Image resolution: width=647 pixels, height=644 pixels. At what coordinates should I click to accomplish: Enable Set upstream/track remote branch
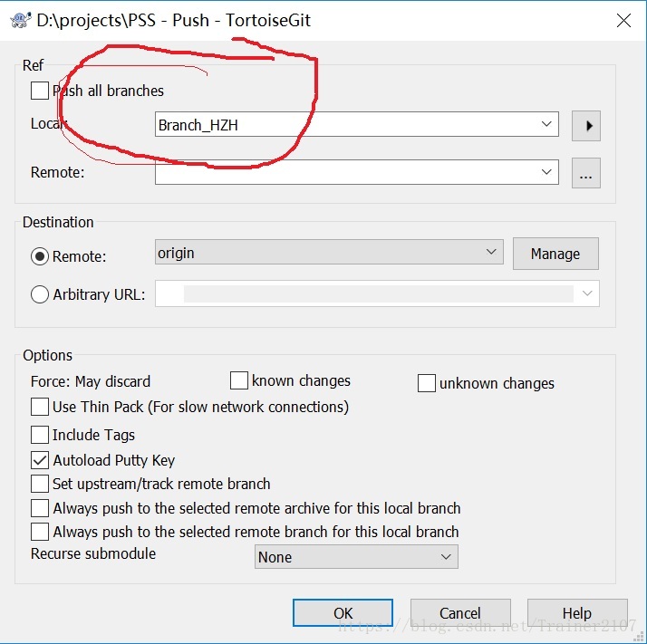(x=40, y=484)
